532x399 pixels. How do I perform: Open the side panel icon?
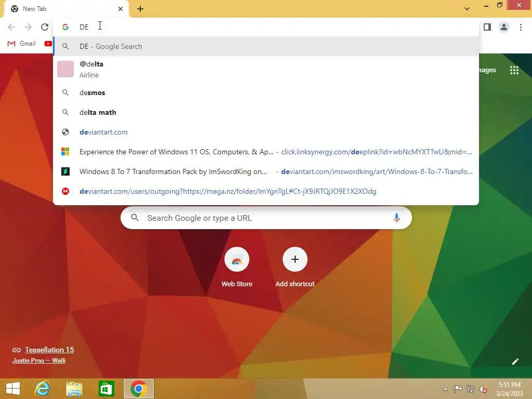pyautogui.click(x=487, y=27)
